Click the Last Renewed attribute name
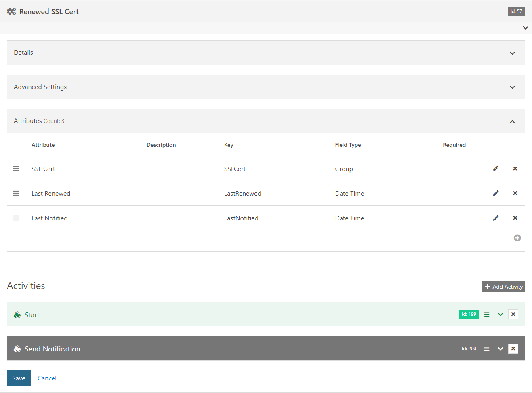The height and width of the screenshot is (393, 532). click(51, 194)
